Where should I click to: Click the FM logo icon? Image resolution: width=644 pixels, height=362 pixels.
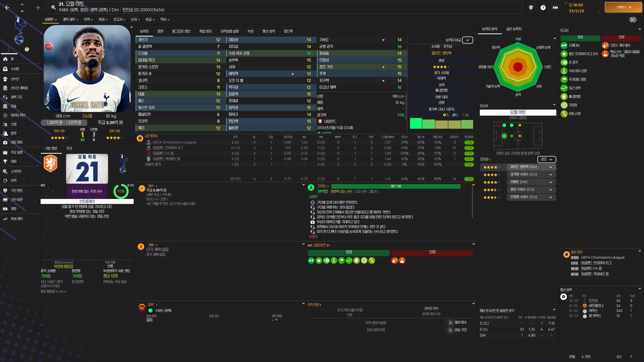(x=555, y=8)
